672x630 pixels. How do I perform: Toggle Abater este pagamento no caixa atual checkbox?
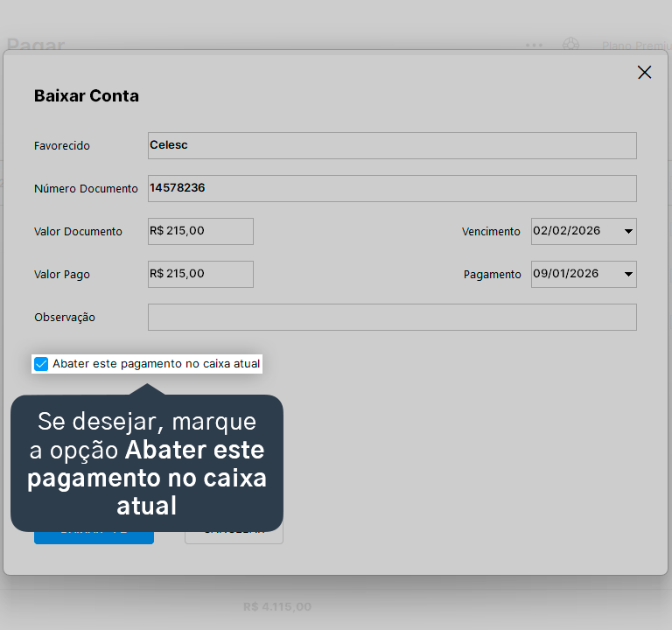pos(41,364)
